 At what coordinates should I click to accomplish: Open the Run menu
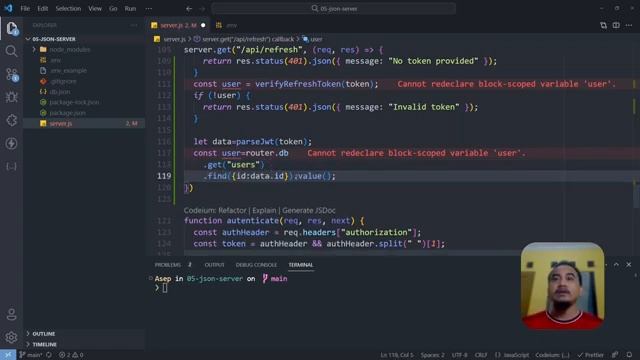pyautogui.click(x=130, y=9)
